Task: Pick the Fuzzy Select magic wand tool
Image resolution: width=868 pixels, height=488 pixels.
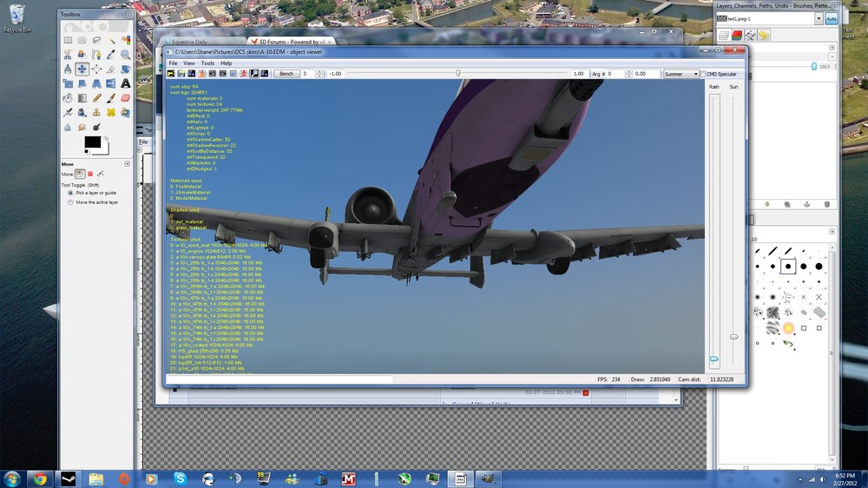Action: click(111, 40)
